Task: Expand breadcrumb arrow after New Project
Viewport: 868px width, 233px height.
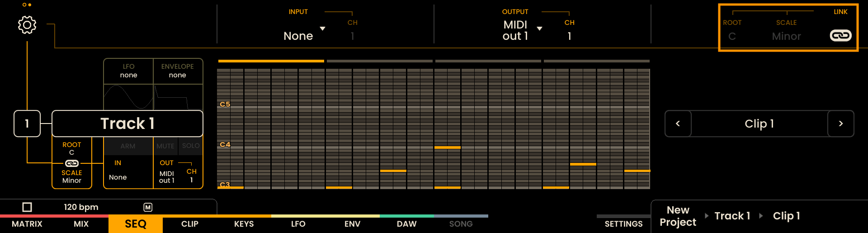Action: tap(707, 216)
